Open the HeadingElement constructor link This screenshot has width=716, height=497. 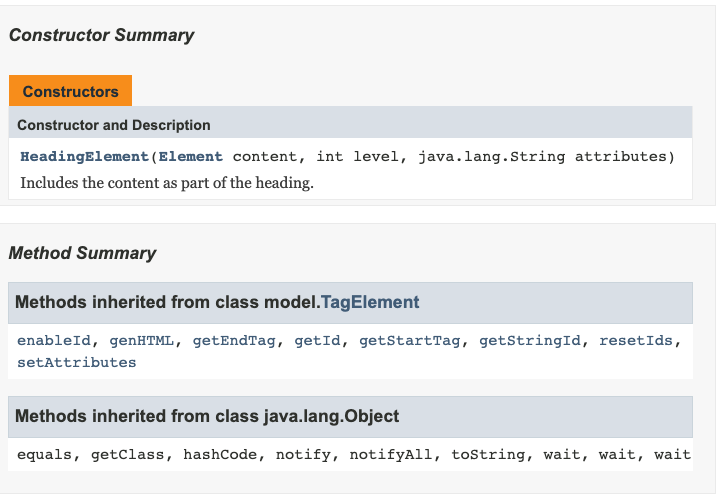click(84, 157)
